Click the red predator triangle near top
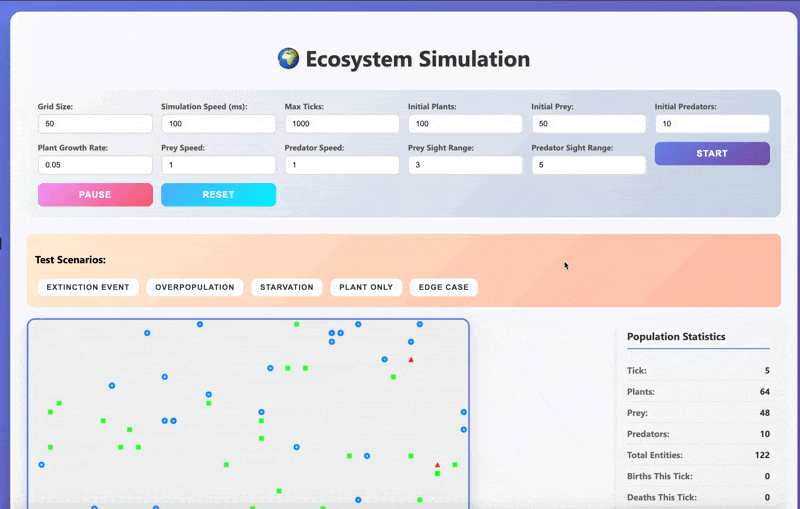 tap(411, 359)
